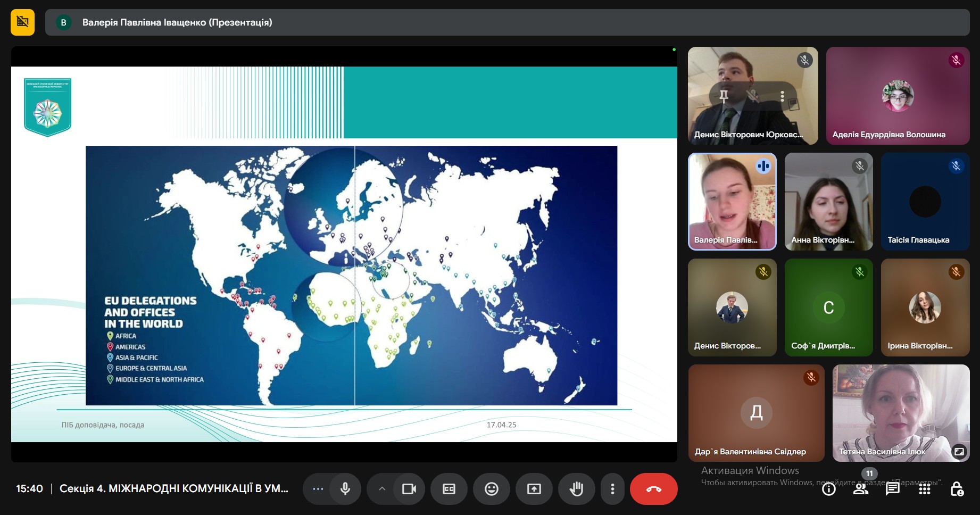
Task: Toggle the microphone in the bottom bar
Action: 345,489
